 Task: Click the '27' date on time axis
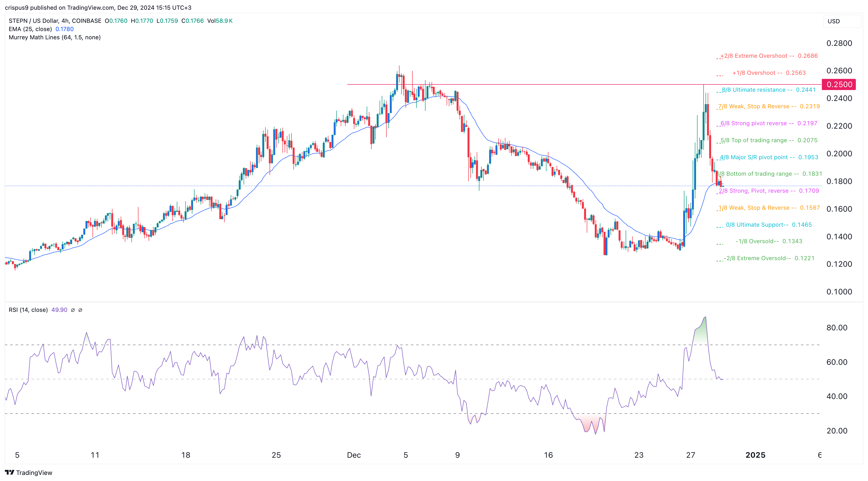click(690, 455)
